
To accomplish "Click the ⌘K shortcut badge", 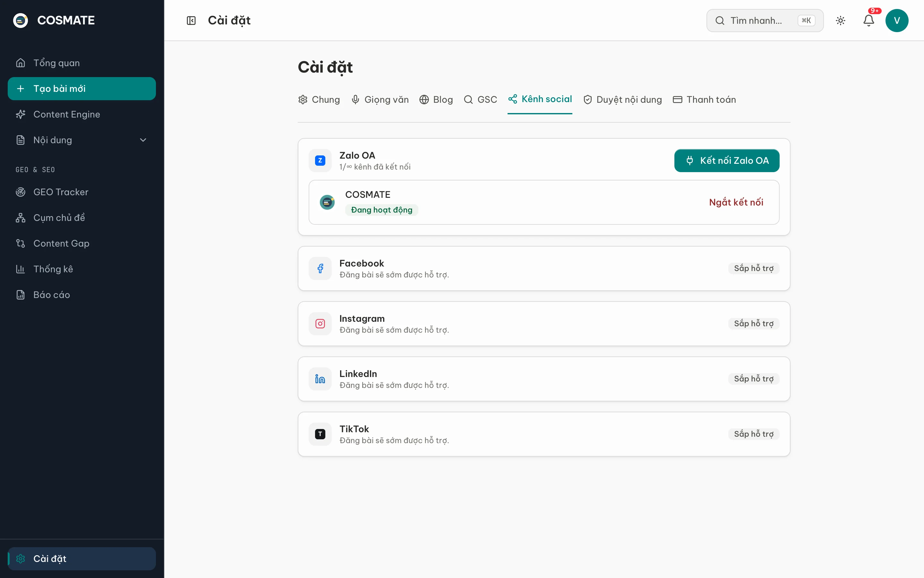I will click(806, 21).
